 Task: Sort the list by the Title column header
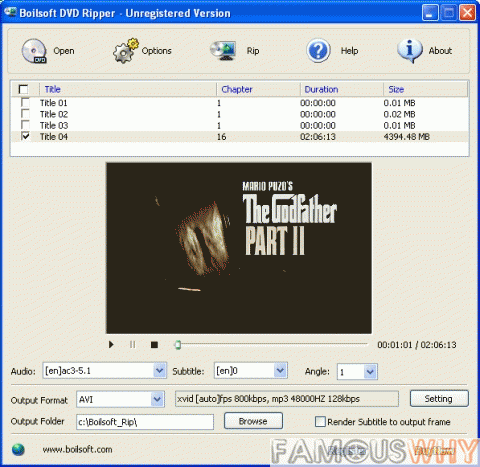click(52, 89)
